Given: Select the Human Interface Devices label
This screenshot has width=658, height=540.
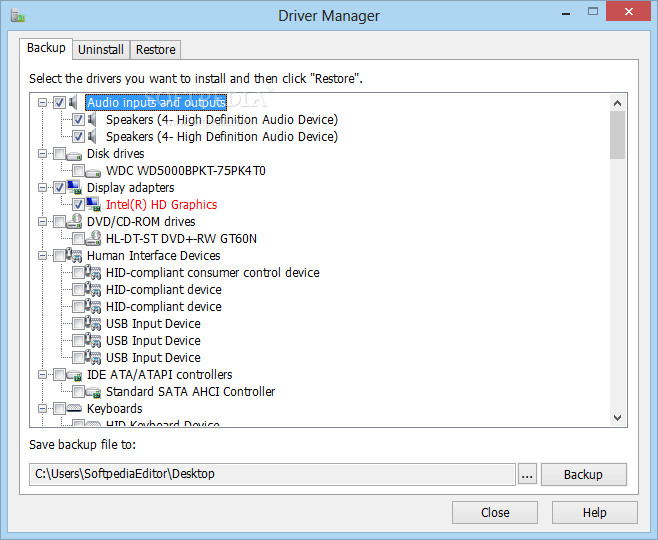Looking at the screenshot, I should (154, 256).
